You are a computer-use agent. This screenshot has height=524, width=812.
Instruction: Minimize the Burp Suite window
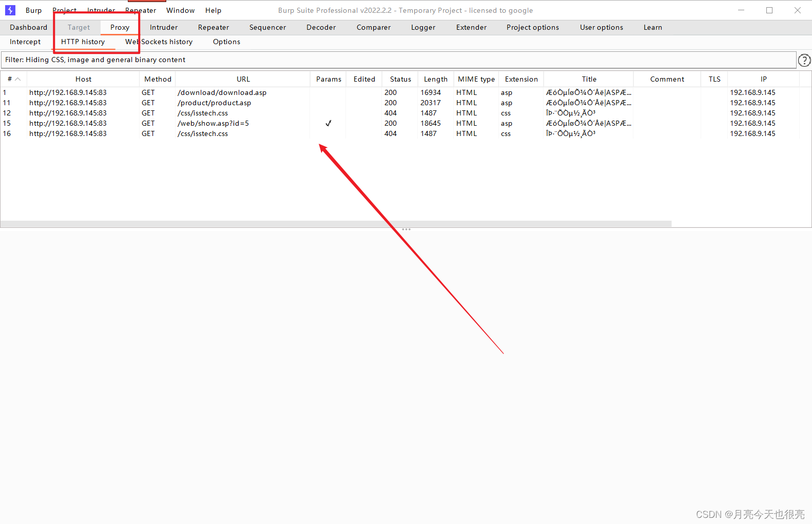click(x=741, y=10)
